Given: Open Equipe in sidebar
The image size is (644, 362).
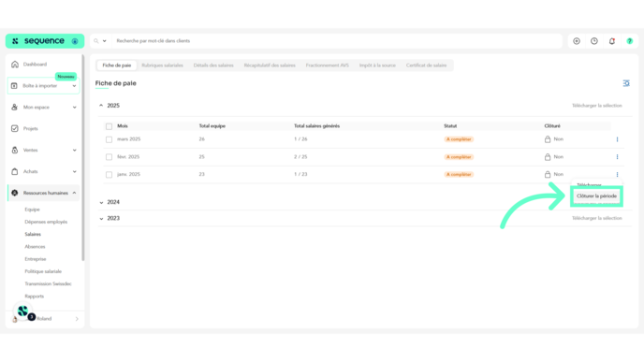Looking at the screenshot, I should pyautogui.click(x=32, y=210).
